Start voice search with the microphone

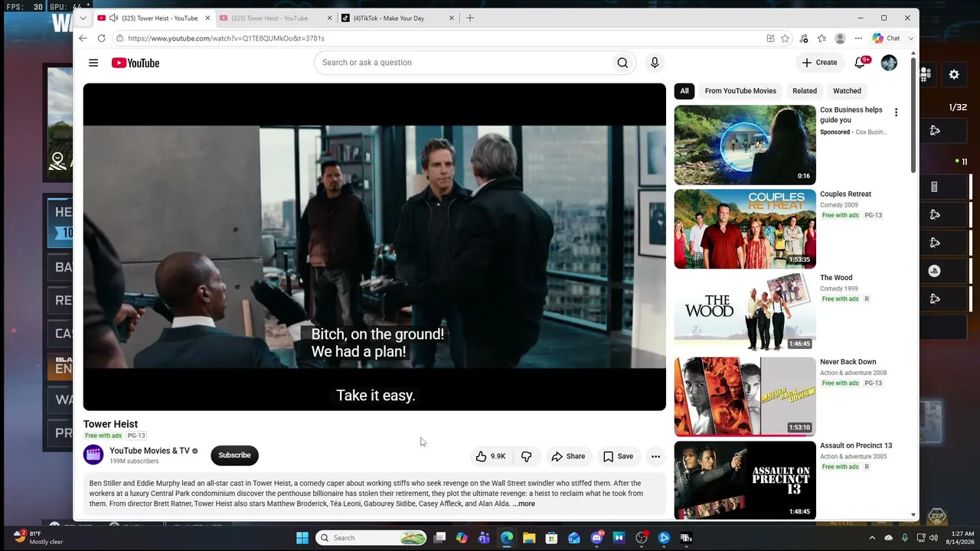tap(655, 63)
